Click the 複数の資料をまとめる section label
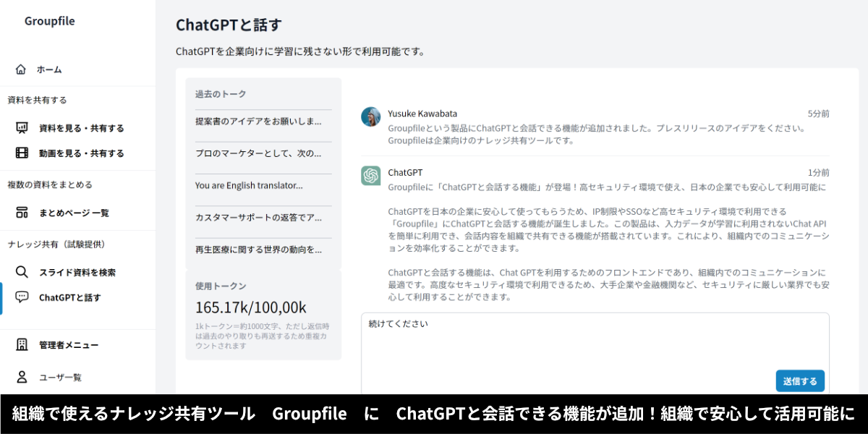 (x=50, y=184)
